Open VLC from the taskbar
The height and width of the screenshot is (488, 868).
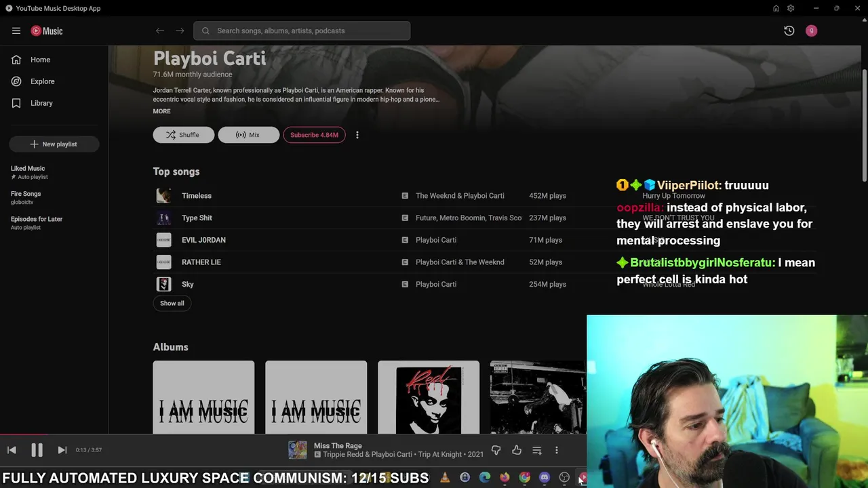445,478
